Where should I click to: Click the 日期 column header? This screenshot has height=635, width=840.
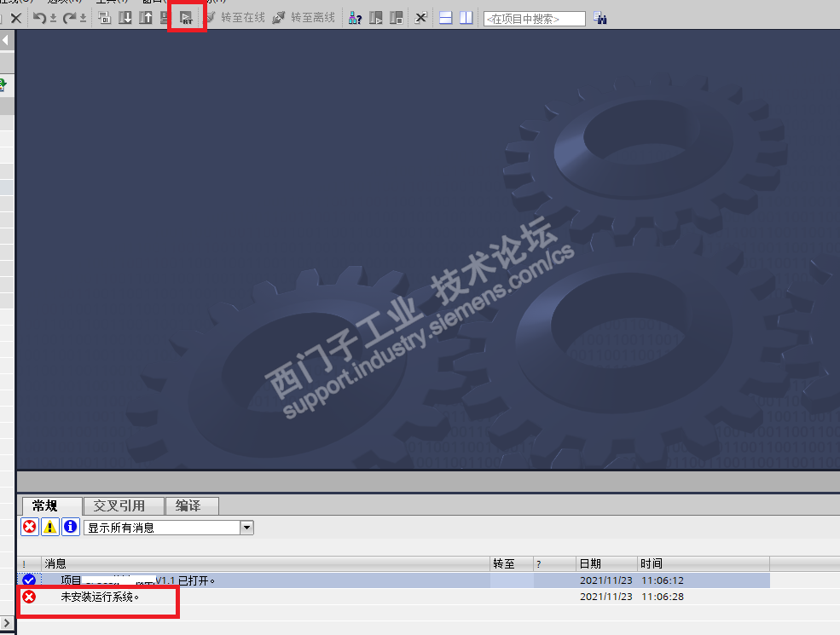[607, 563]
